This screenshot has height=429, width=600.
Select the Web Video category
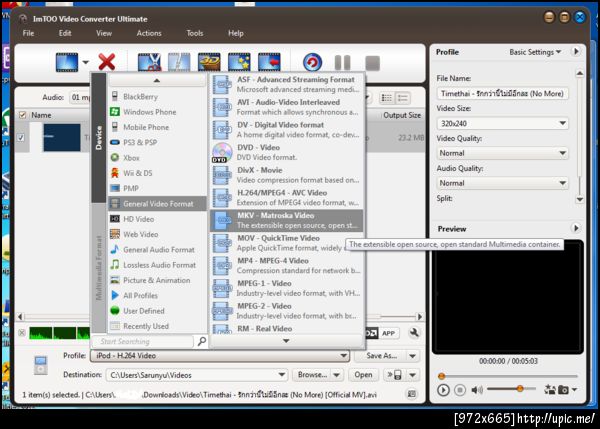[x=157, y=234]
